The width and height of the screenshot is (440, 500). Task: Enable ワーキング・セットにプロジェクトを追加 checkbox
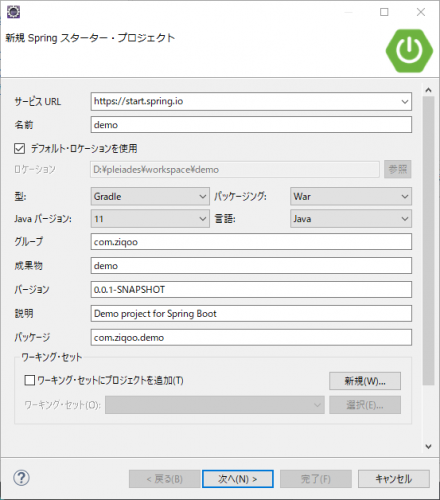(30, 380)
